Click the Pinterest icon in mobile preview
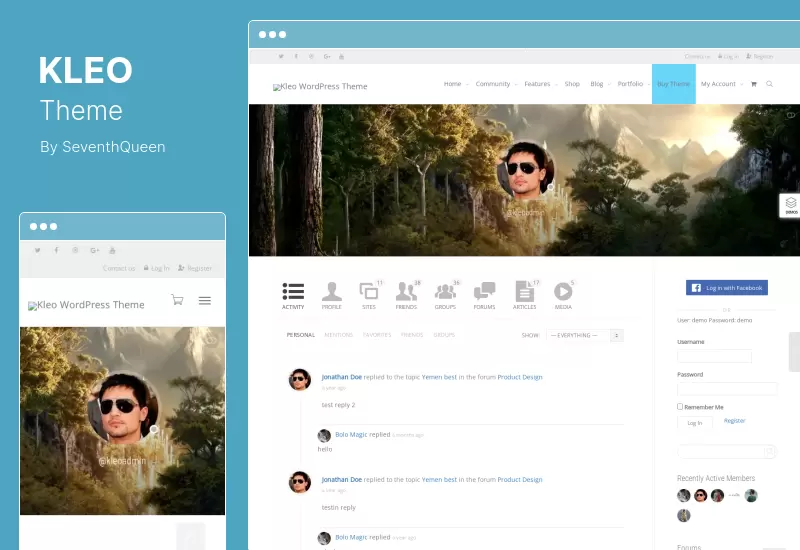 click(75, 251)
